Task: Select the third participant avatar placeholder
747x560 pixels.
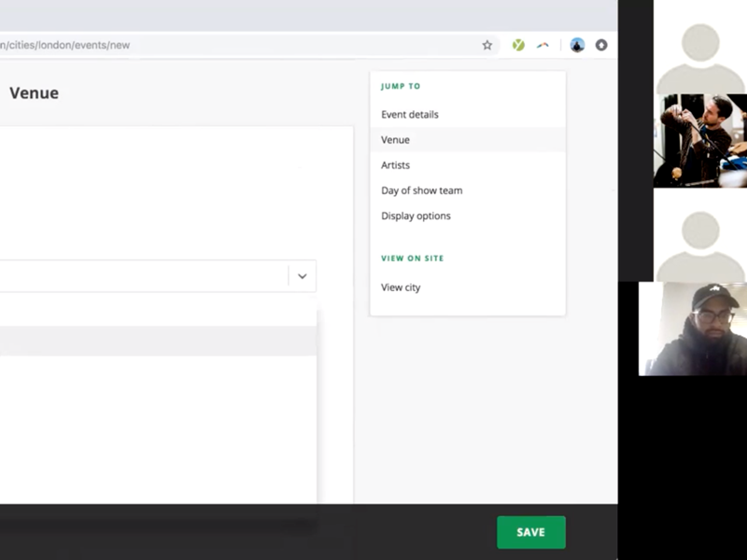Action: point(699,235)
